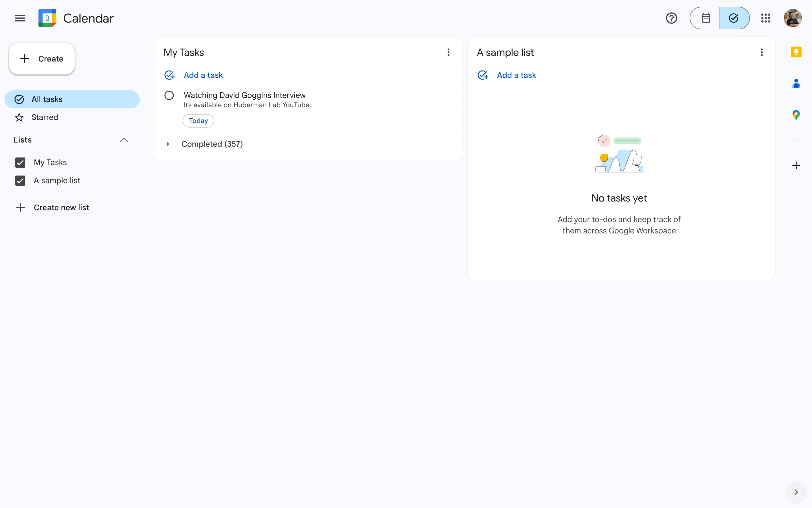The image size is (812, 508).
Task: Open Google Maps side panel icon
Action: tap(796, 115)
